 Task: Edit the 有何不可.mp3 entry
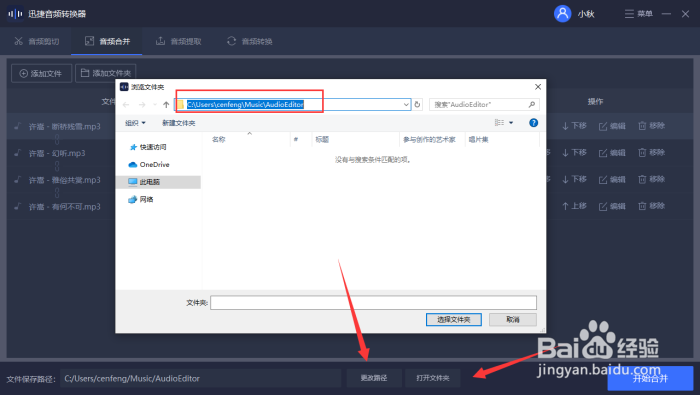pos(612,206)
